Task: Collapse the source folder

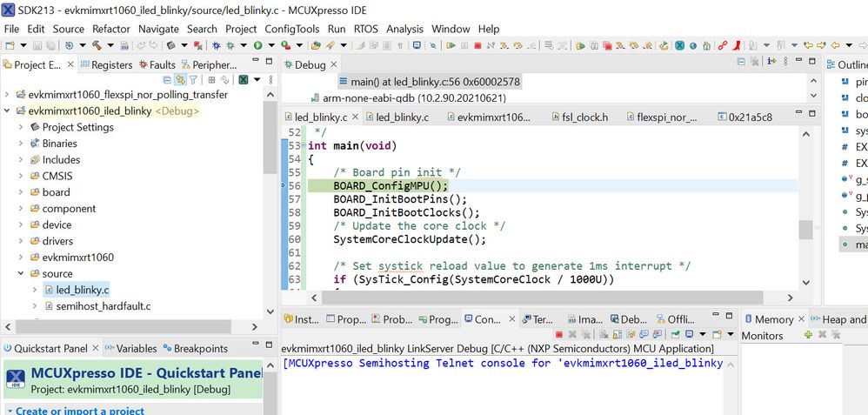Action: (21, 274)
